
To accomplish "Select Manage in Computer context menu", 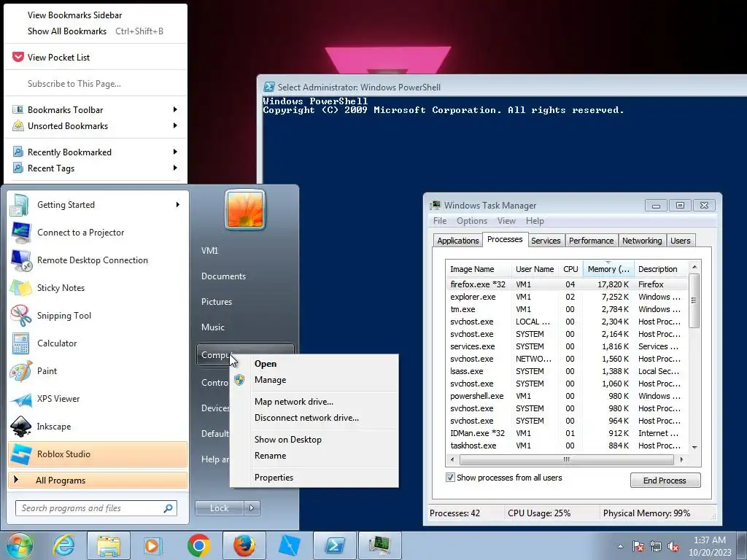I will coord(314,379).
